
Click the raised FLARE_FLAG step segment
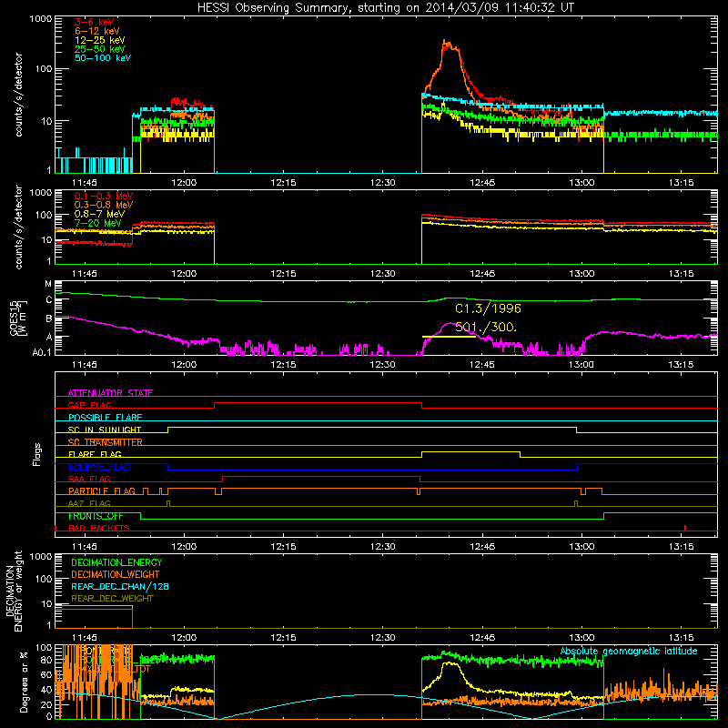(470, 451)
